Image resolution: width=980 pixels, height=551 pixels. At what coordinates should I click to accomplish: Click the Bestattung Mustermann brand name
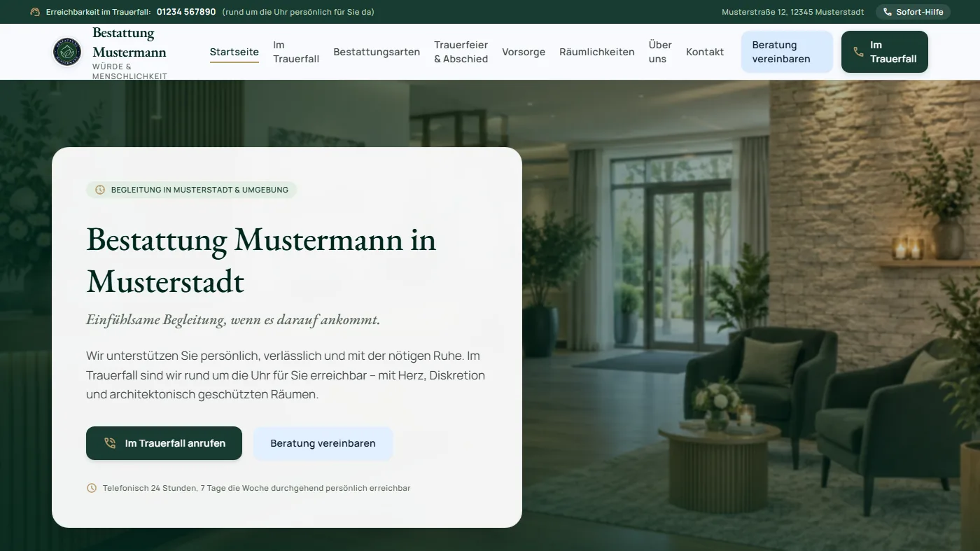click(x=129, y=43)
